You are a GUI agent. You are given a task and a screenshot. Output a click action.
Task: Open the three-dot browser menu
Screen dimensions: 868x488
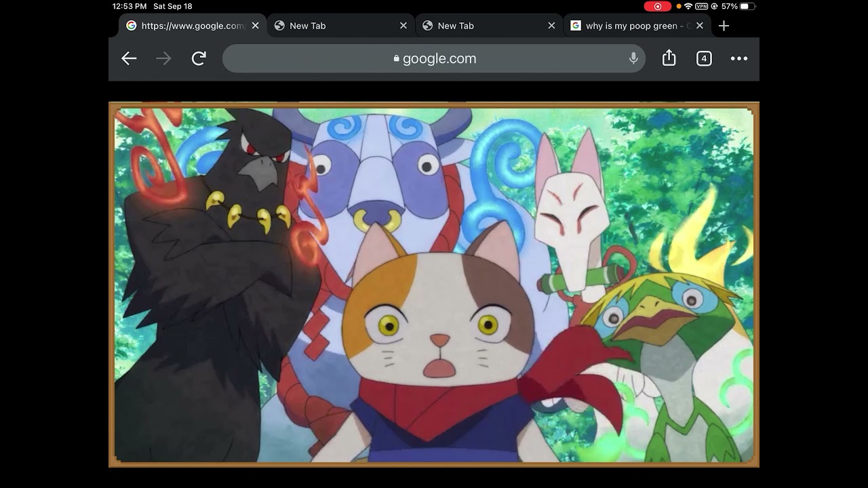(x=739, y=59)
